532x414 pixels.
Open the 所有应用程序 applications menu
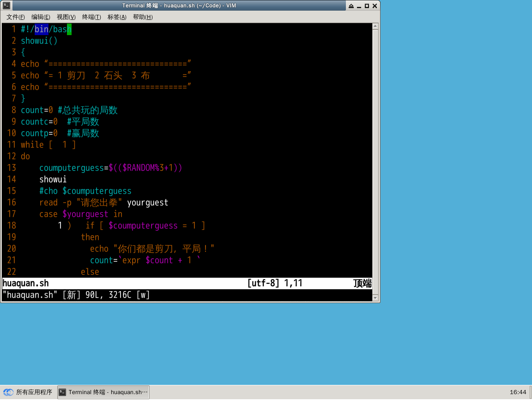click(x=28, y=392)
